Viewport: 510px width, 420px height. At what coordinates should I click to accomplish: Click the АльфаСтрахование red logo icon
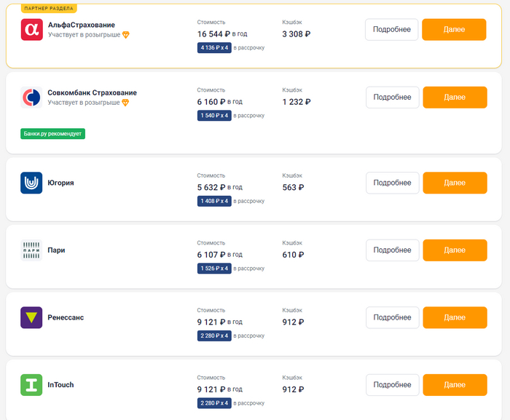pos(31,29)
